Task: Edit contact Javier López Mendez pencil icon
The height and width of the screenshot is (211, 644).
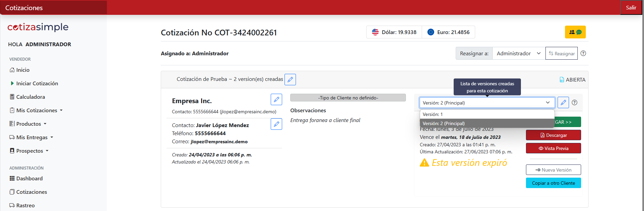Action: [x=276, y=124]
